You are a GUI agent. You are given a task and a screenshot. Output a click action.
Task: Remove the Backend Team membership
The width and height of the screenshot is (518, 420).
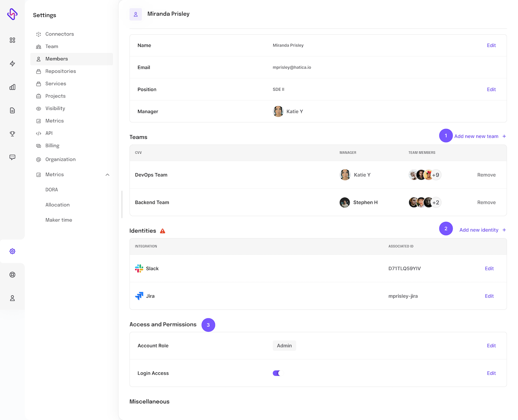(x=486, y=202)
